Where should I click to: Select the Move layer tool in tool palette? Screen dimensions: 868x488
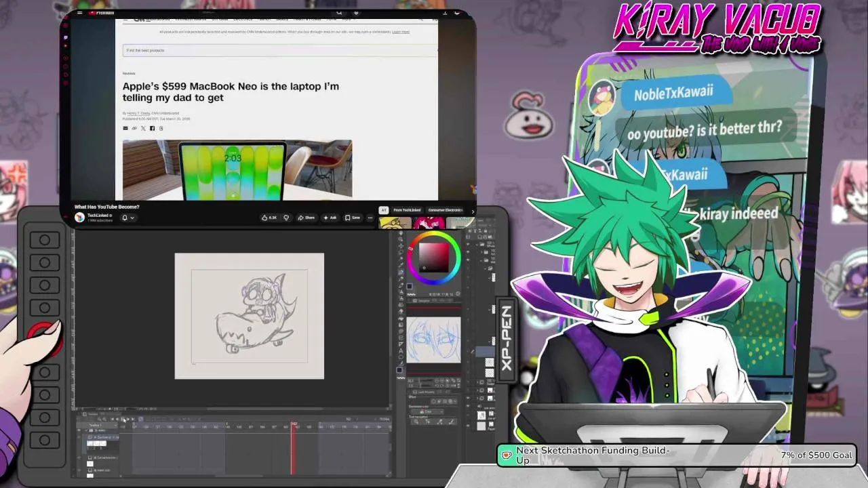[401, 245]
